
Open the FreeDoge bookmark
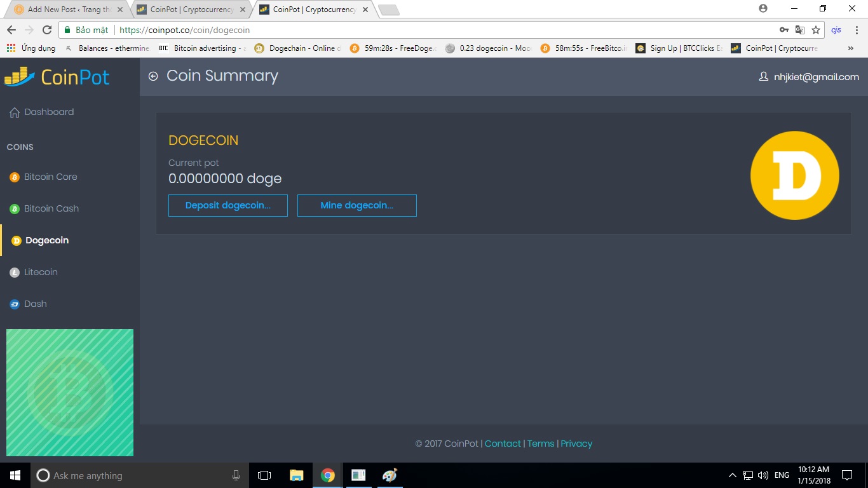(x=393, y=48)
